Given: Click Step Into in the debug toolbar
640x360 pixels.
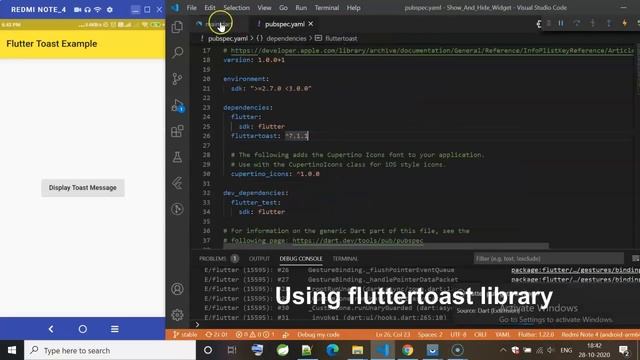Looking at the screenshot, I should coord(593,24).
